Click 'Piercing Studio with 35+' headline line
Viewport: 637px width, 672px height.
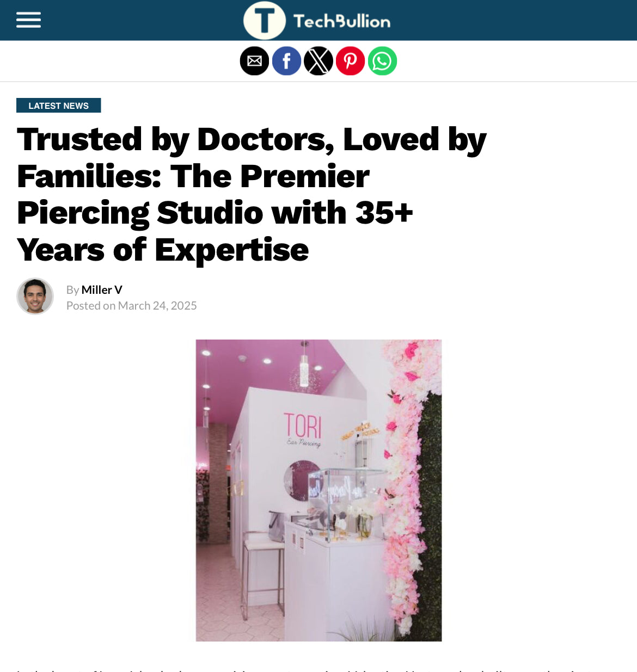215,213
